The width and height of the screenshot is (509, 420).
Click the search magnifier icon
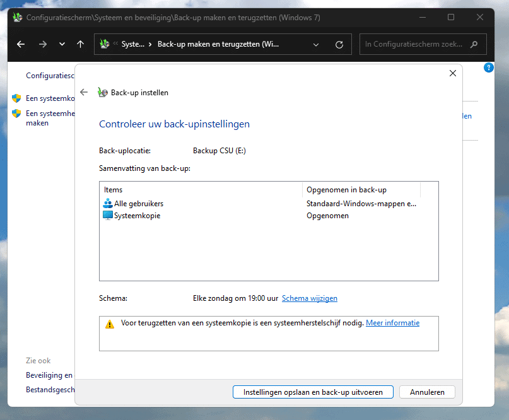pyautogui.click(x=474, y=44)
